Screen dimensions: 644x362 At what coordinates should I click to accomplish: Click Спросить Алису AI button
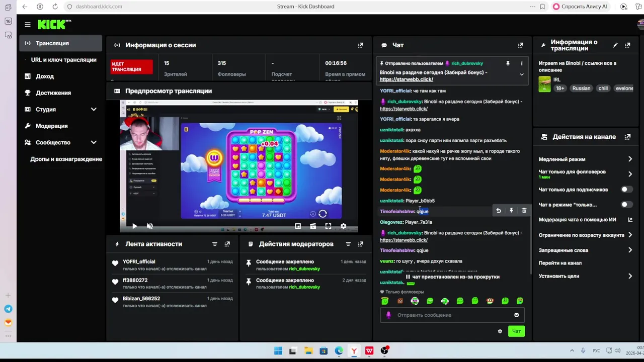pos(580,7)
